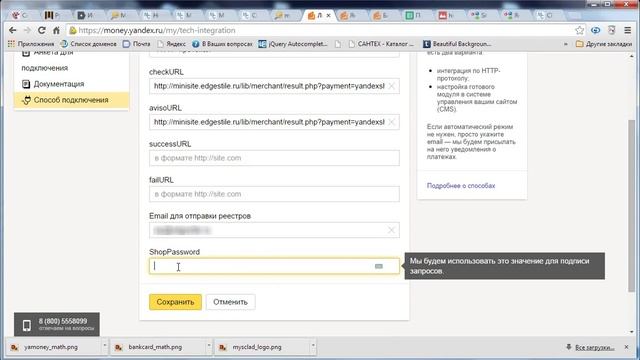Image resolution: width=640 pixels, height=360 pixels.
Task: Open the downloaded yamoney_math.png file
Action: click(x=50, y=347)
